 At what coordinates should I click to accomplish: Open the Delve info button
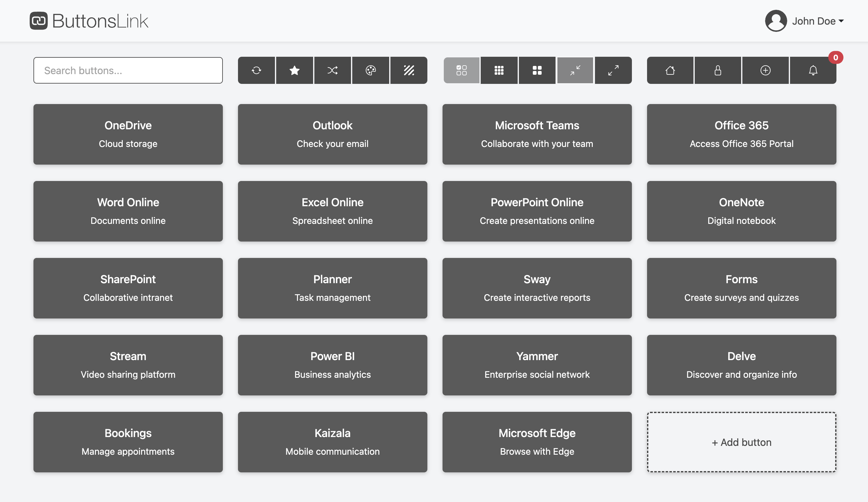point(742,365)
